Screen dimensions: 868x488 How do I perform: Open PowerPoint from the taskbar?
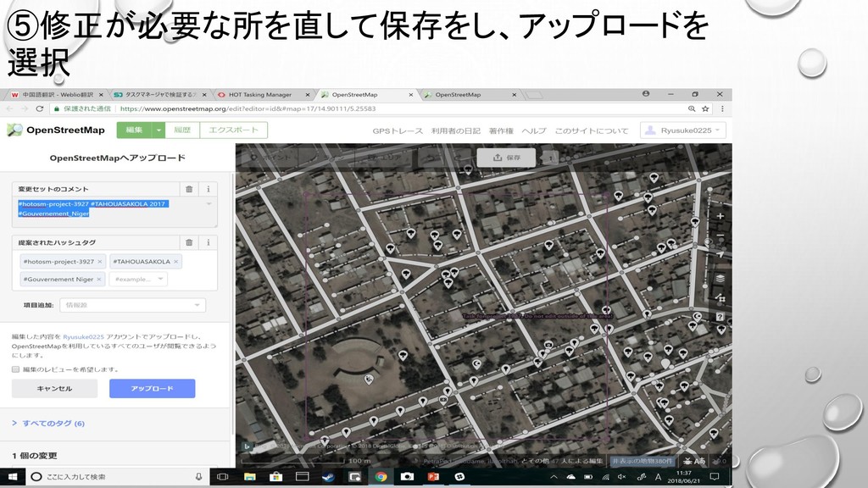[x=433, y=477]
